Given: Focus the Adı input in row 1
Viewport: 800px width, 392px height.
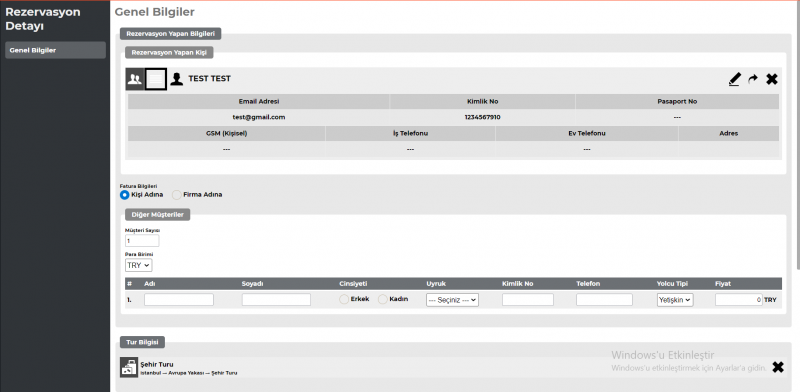Looking at the screenshot, I should click(x=179, y=300).
